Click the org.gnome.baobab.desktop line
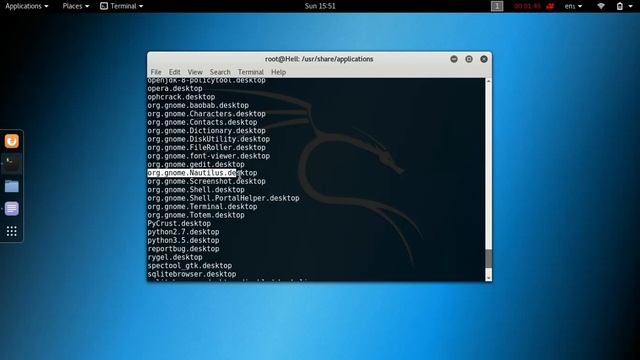 pyautogui.click(x=198, y=105)
